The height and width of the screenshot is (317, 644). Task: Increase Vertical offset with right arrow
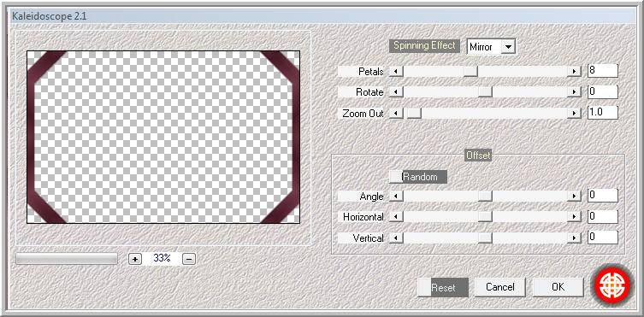point(574,238)
